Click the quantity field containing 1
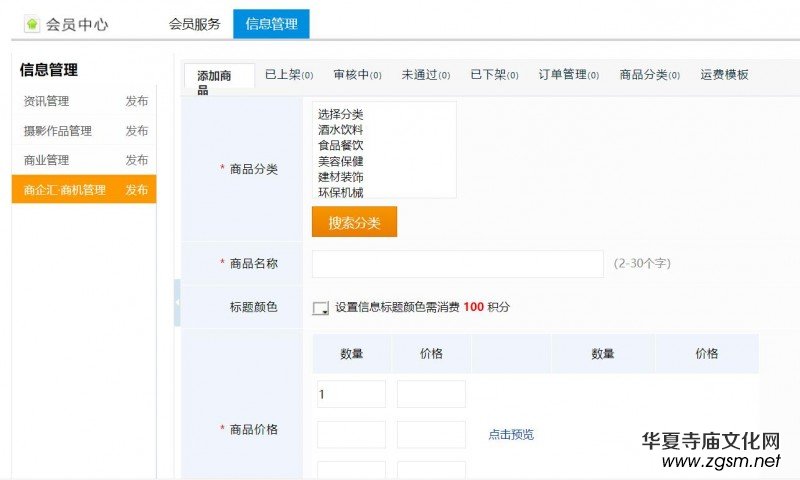Viewport: 800px width, 480px height. tap(351, 394)
